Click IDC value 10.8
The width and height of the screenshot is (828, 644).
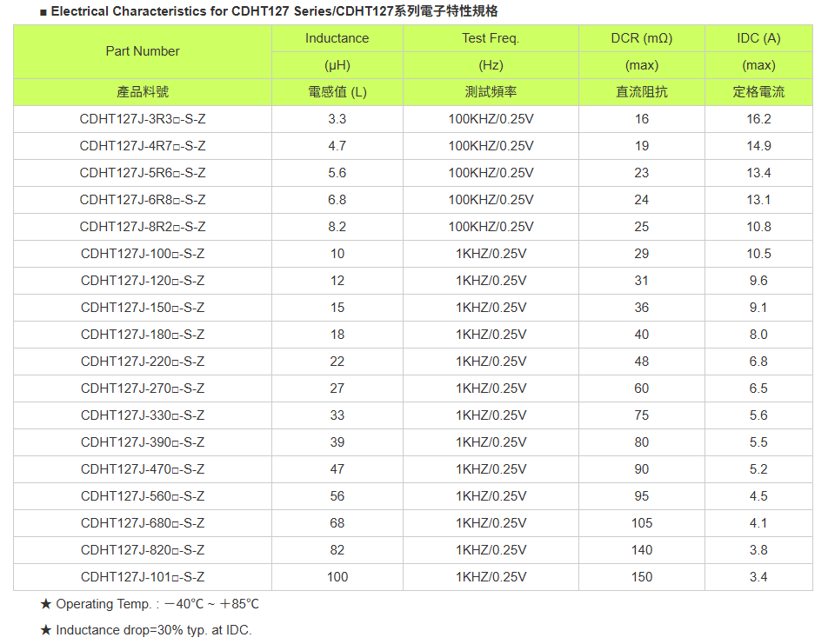tap(758, 227)
